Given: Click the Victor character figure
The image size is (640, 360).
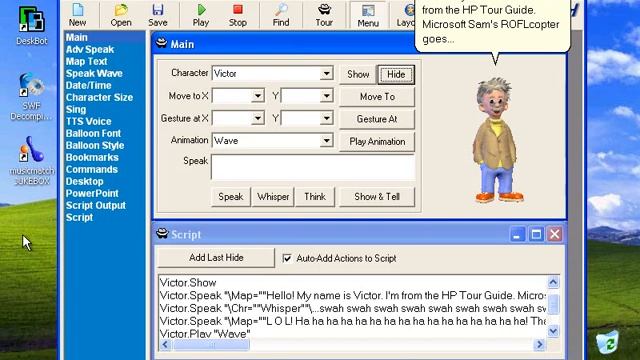Looking at the screenshot, I should tap(497, 140).
